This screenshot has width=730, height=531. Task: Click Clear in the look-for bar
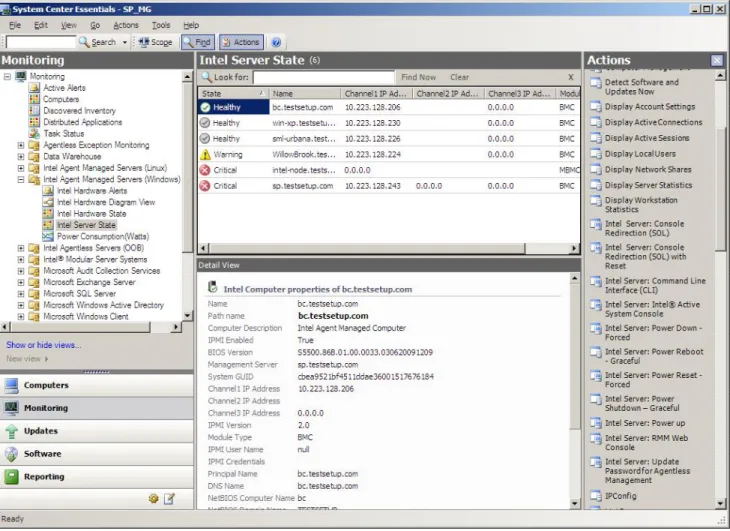[x=460, y=77]
